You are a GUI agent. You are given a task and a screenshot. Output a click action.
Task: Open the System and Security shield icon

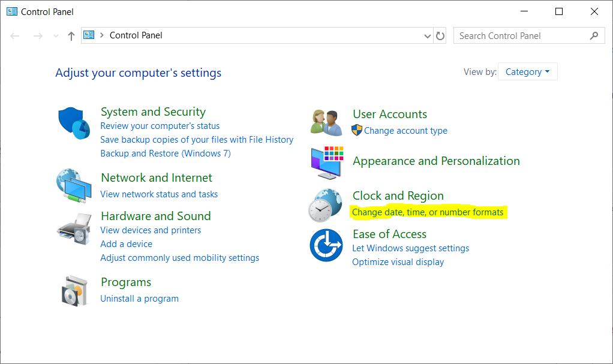point(74,123)
